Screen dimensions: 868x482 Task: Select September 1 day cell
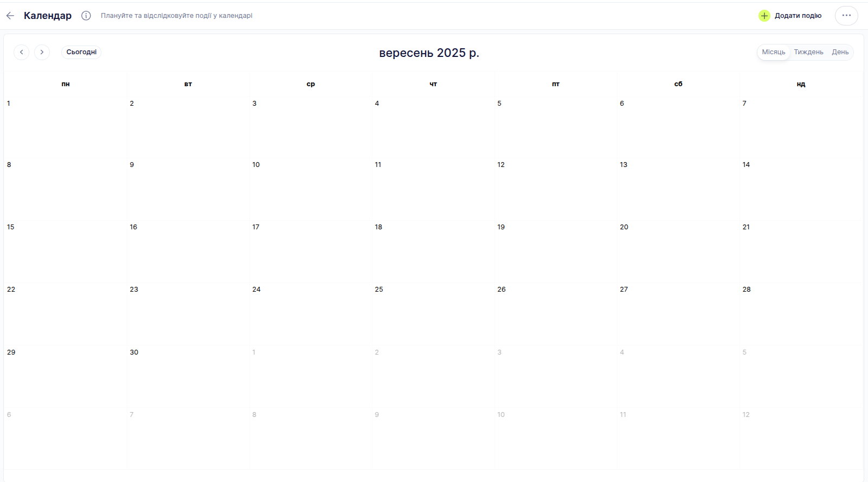coord(66,127)
